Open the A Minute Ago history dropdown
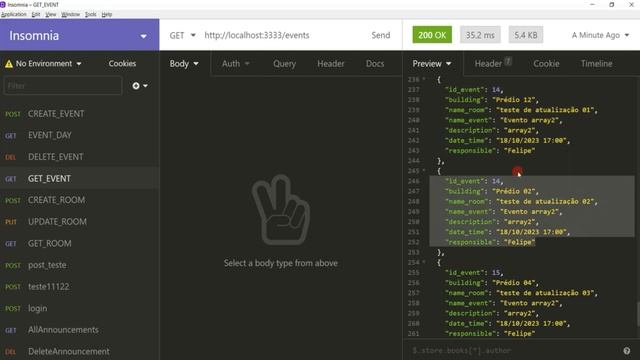This screenshot has width=640, height=360. tap(600, 36)
